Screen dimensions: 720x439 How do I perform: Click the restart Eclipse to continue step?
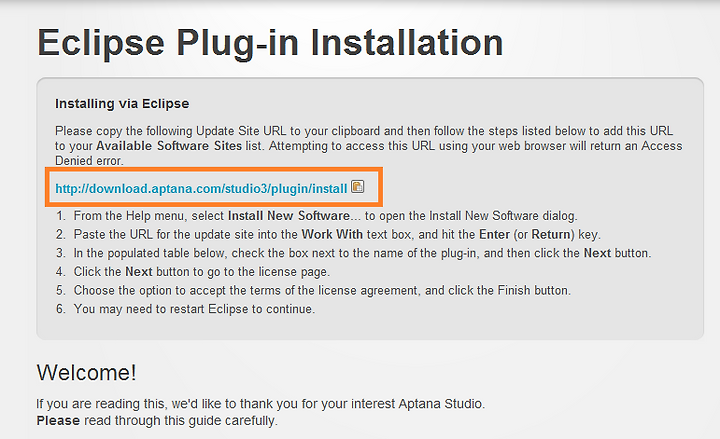194,309
